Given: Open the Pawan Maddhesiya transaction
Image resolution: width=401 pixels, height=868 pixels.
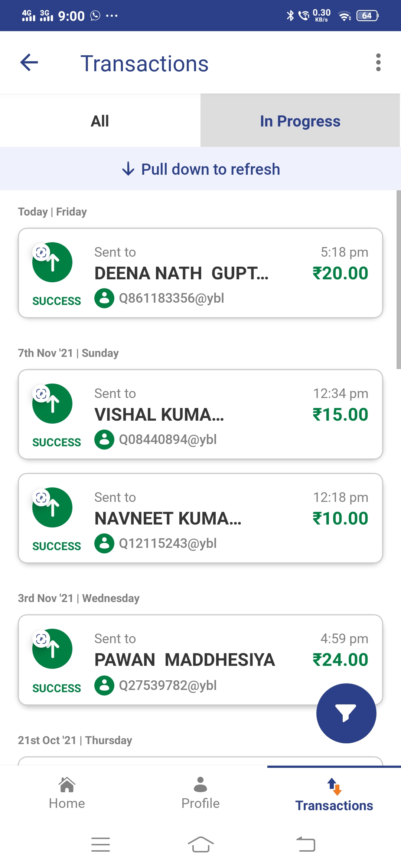Looking at the screenshot, I should (x=185, y=660).
